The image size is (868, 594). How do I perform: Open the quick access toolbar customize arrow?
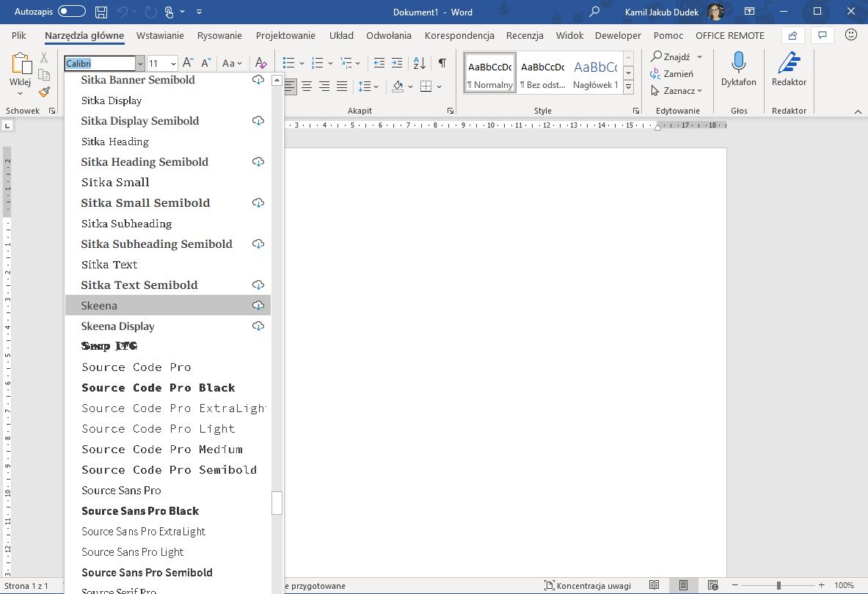click(200, 12)
